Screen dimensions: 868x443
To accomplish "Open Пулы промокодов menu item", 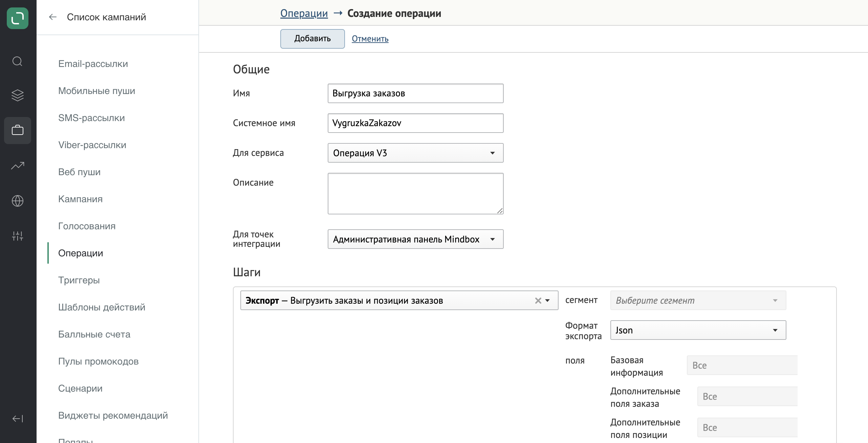I will tap(98, 361).
